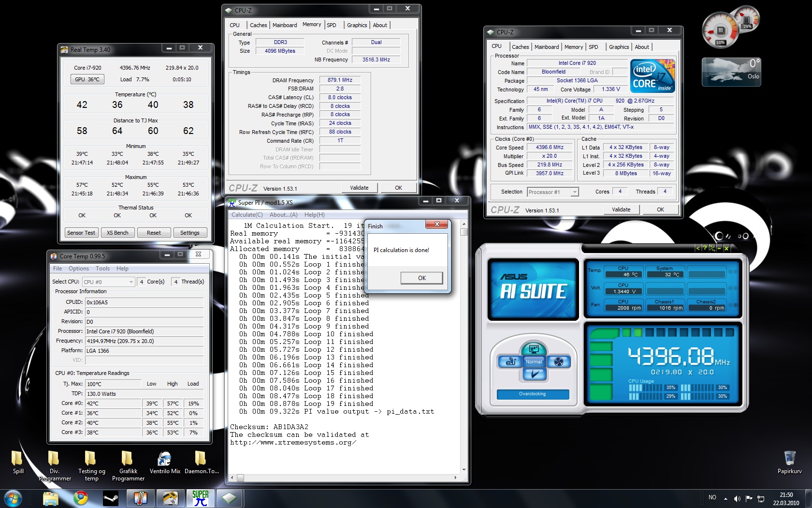Viewport: 812px width, 508px height.
Task: Click the checkmark swoosh icon in AI Suite
Action: tap(534, 374)
